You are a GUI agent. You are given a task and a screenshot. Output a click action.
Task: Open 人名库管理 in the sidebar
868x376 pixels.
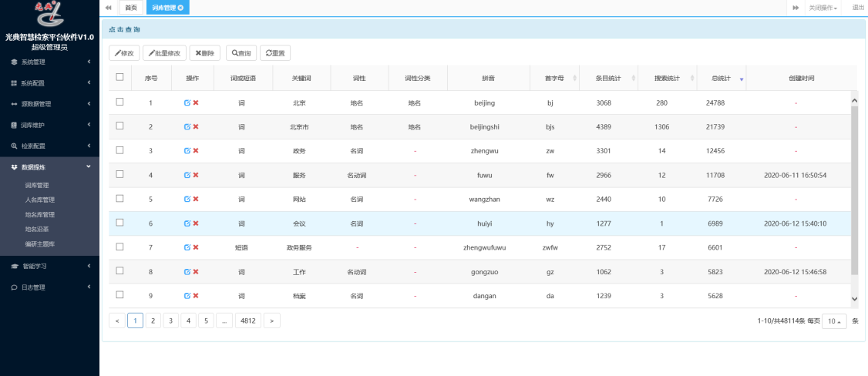(40, 200)
